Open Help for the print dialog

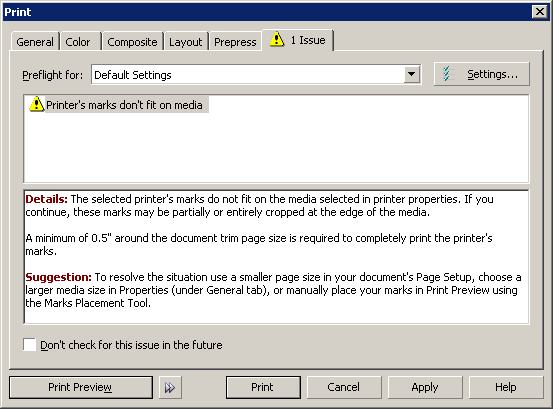click(x=506, y=387)
